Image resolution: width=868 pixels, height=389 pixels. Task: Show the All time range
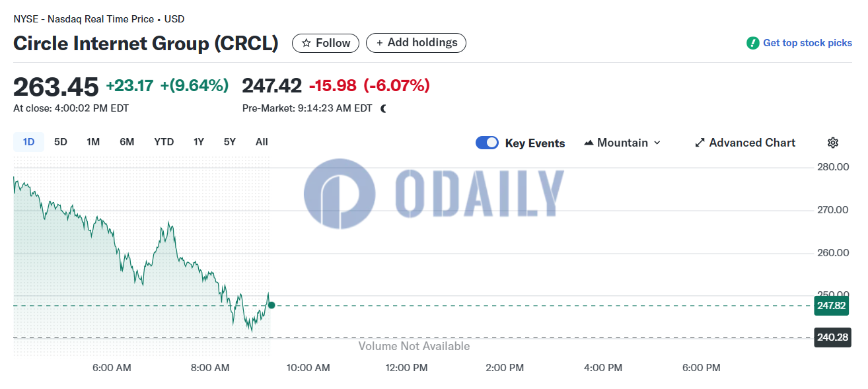pos(262,142)
